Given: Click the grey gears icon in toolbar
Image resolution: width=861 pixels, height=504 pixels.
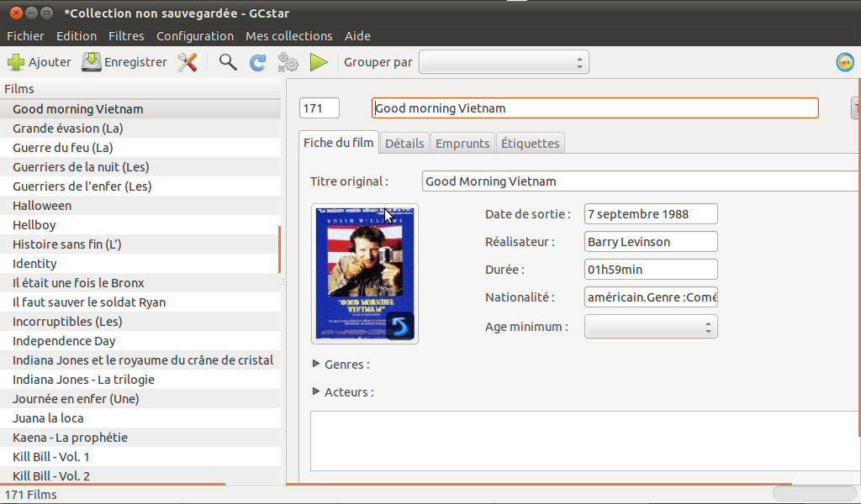Looking at the screenshot, I should coord(288,62).
